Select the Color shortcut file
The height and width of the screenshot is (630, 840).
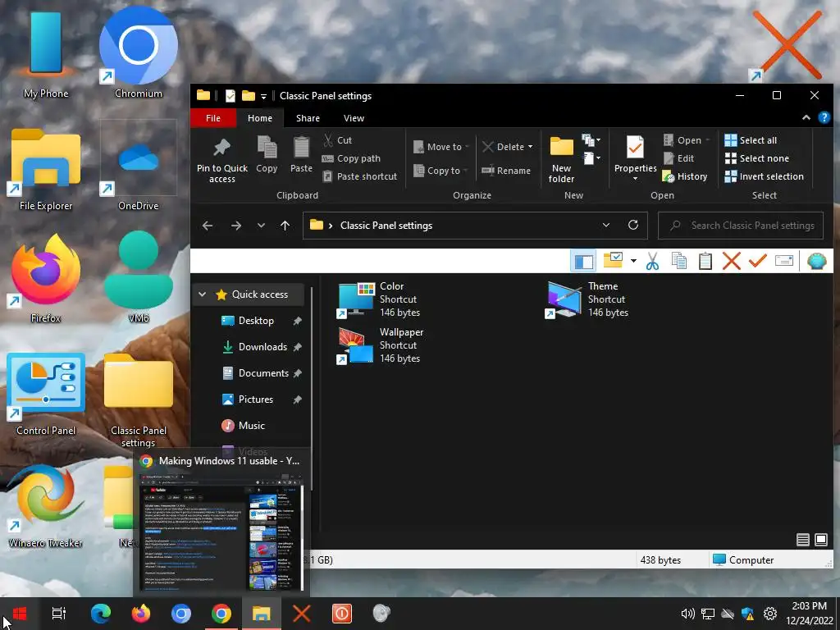379,299
